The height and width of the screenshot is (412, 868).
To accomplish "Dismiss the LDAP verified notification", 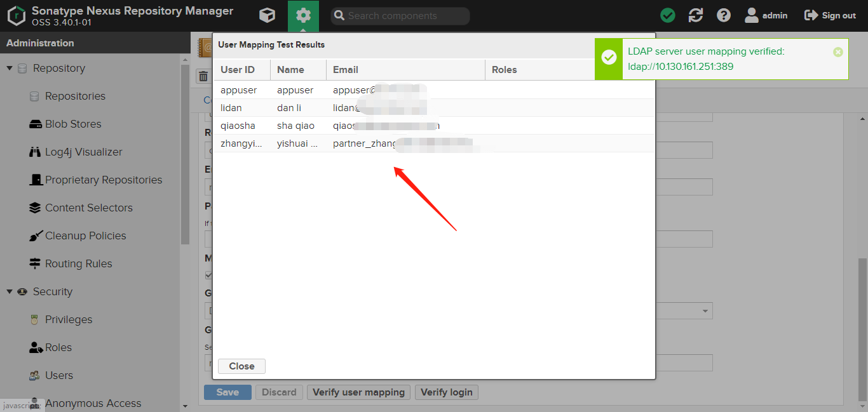I will coord(837,52).
